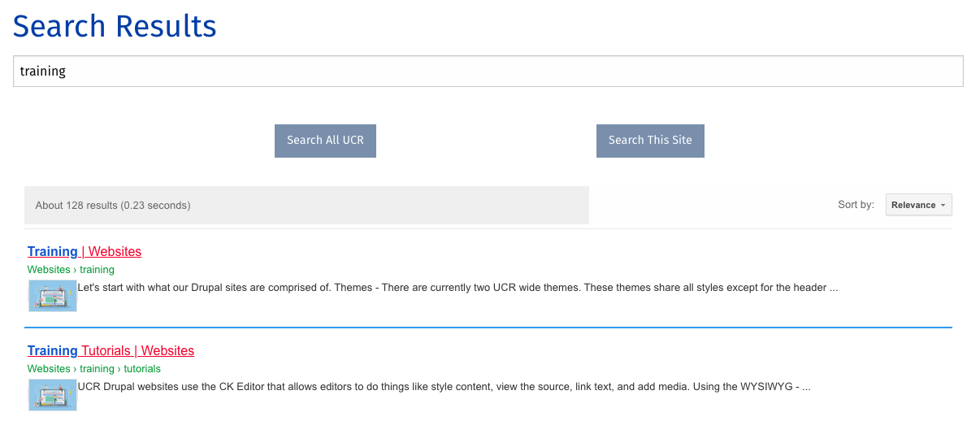Click the thumbnail of the first search result
Screen dimensions: 980x421
pos(53,296)
